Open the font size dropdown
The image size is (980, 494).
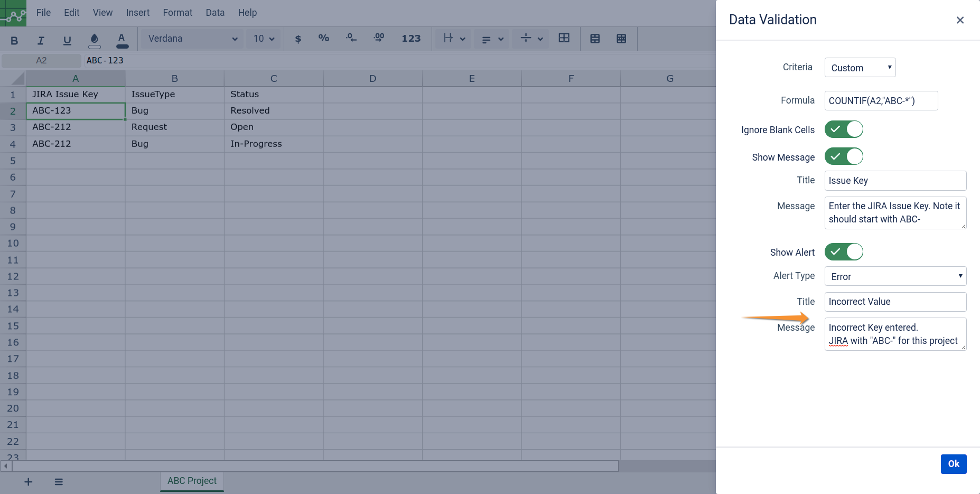pyautogui.click(x=264, y=39)
